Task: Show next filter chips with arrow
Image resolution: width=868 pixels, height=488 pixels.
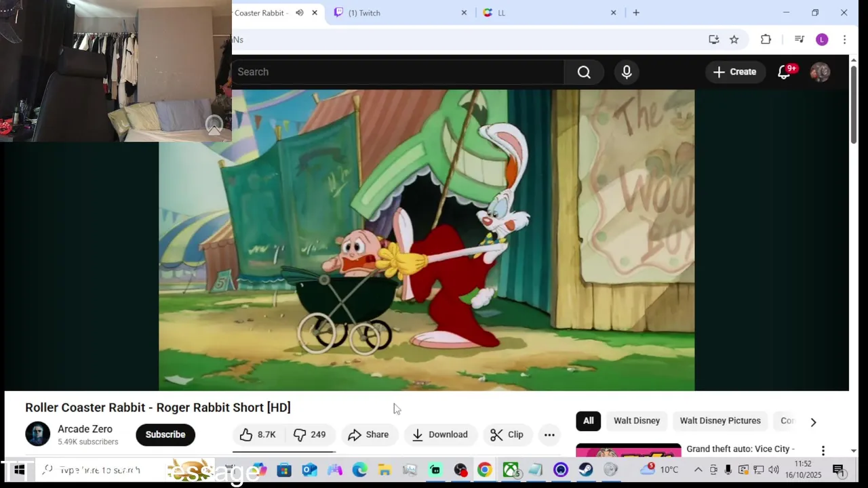Action: (813, 422)
